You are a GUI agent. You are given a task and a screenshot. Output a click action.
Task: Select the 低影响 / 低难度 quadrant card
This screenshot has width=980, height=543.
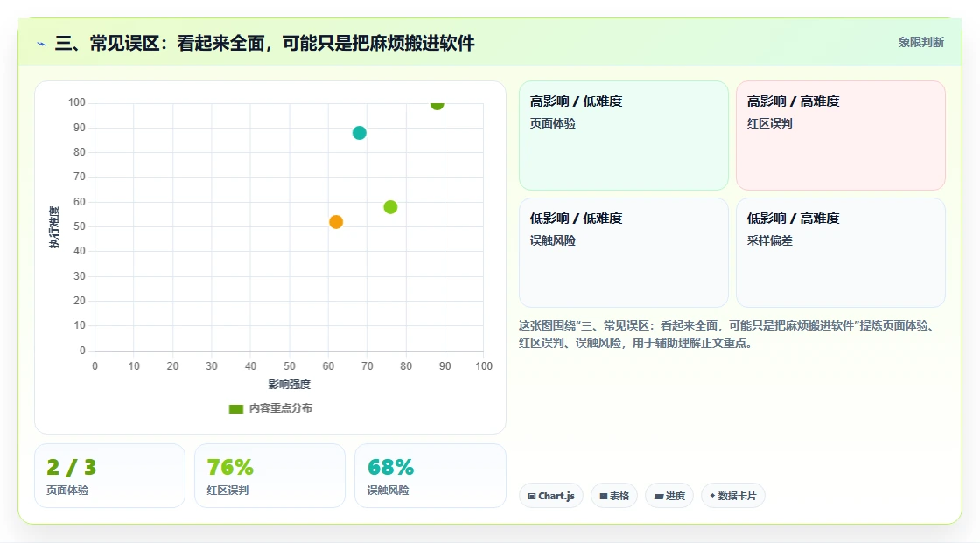tap(624, 253)
